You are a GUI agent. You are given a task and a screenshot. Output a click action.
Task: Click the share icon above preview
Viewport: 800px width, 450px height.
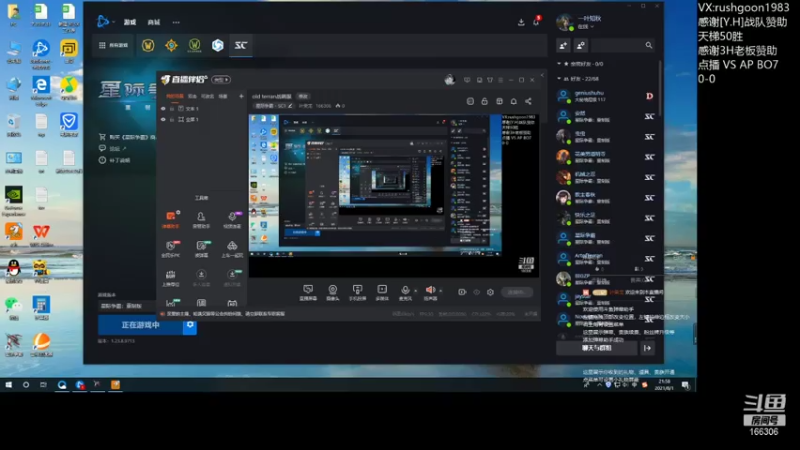[x=528, y=101]
